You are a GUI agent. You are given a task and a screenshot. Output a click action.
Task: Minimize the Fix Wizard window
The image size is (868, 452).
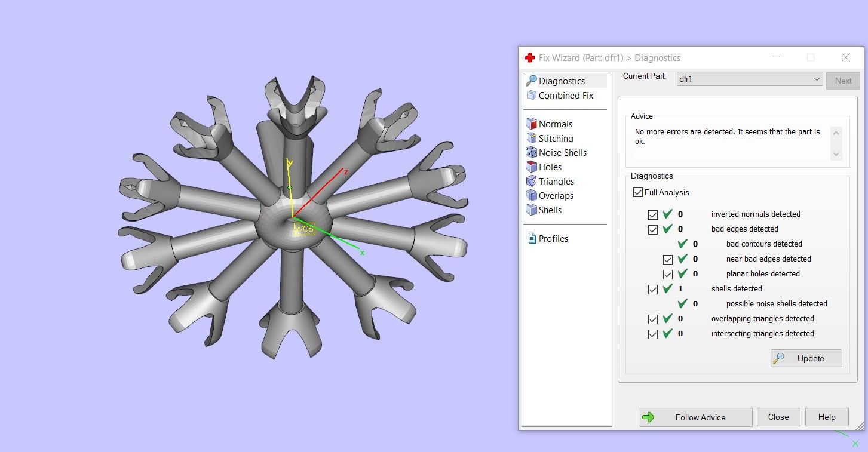pyautogui.click(x=776, y=57)
